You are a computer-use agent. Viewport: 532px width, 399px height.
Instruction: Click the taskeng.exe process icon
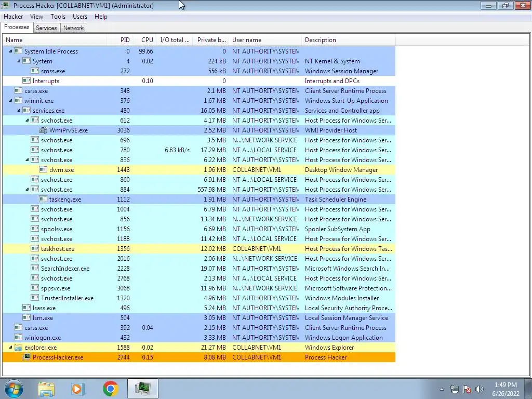(43, 199)
